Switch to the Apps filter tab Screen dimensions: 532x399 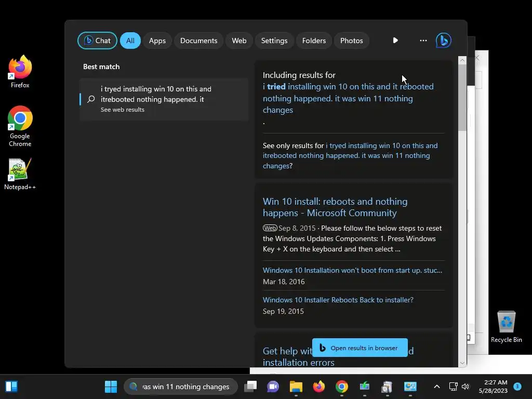(157, 41)
